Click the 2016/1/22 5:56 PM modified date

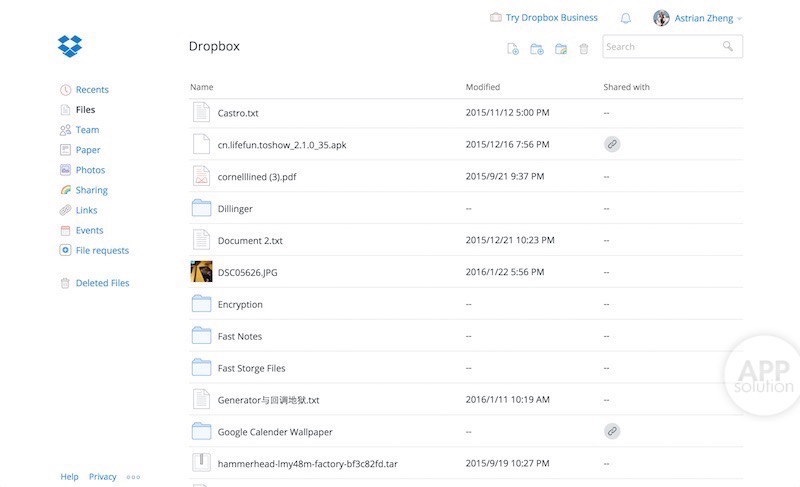505,272
